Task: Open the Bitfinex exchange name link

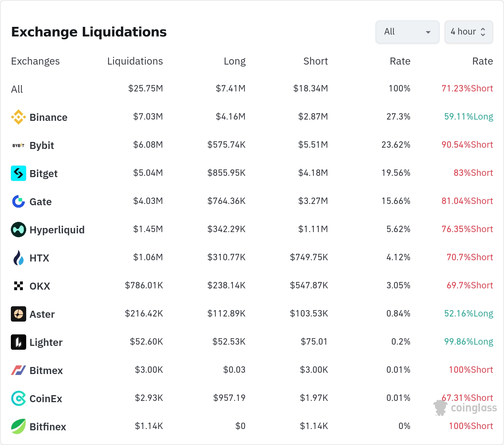Action: (48, 427)
